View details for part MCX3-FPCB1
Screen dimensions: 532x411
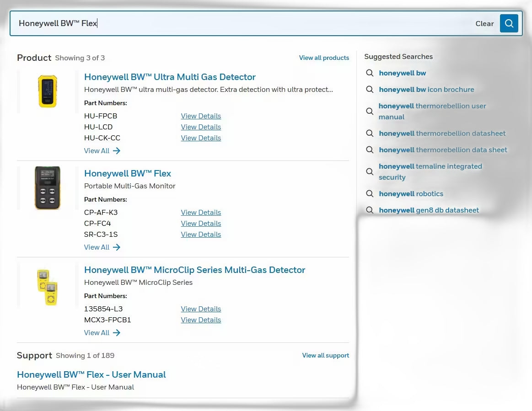click(201, 320)
